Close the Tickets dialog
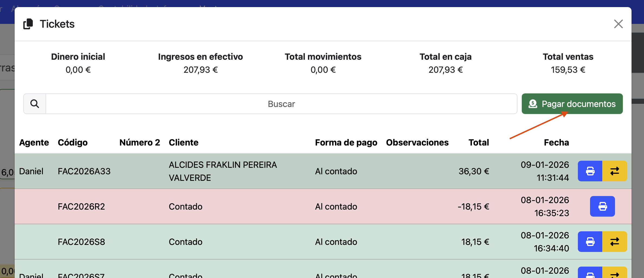 [x=618, y=24]
